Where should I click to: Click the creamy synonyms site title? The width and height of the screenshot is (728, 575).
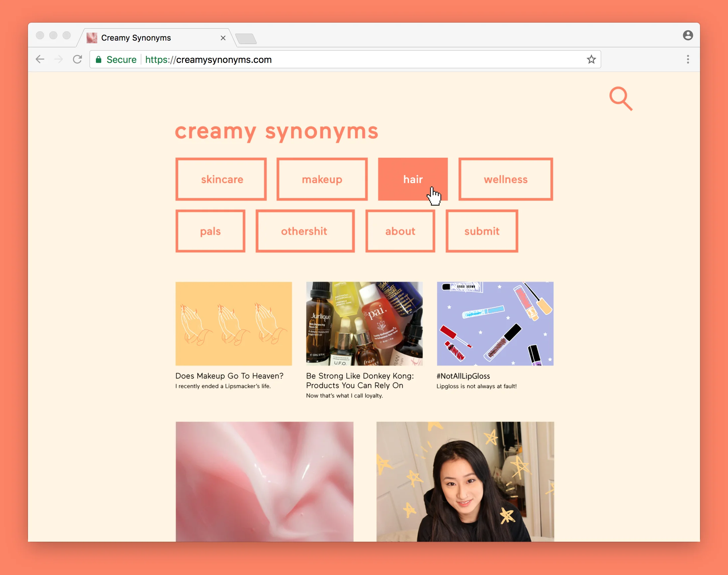[x=276, y=131]
